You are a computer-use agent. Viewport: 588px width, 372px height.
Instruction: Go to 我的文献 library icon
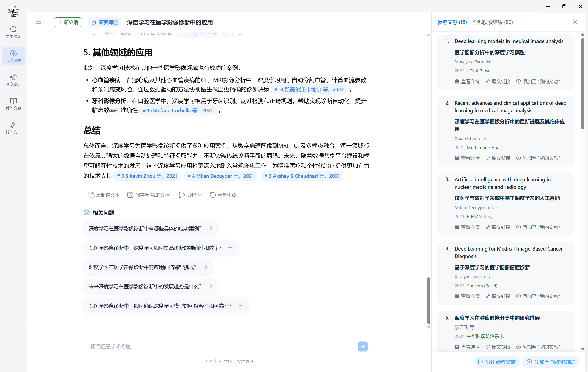pyautogui.click(x=13, y=101)
